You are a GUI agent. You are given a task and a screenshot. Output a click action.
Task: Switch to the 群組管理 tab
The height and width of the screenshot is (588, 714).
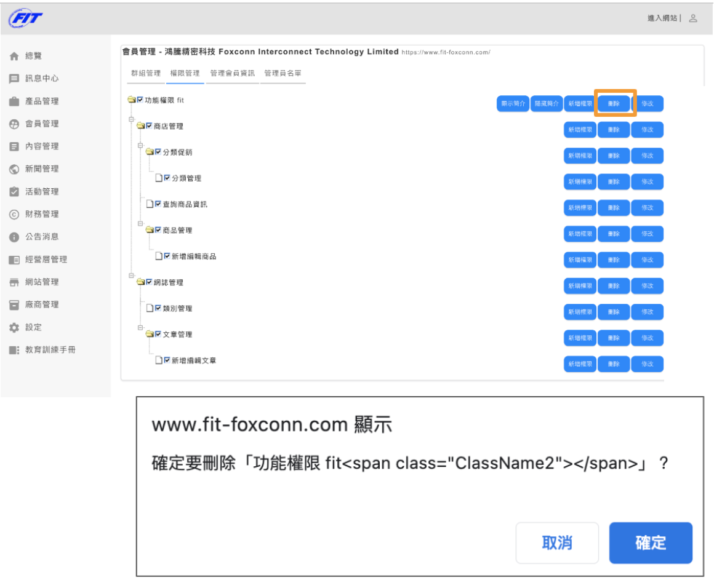coord(146,73)
